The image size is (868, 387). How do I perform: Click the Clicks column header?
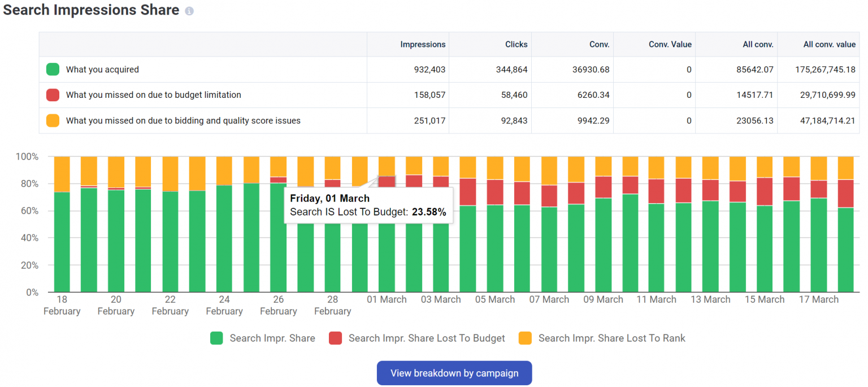click(x=516, y=44)
